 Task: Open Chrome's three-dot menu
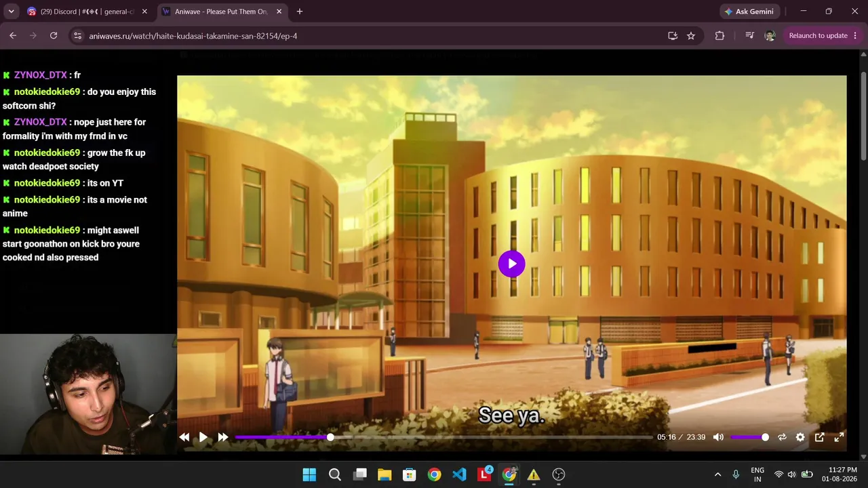coord(856,36)
